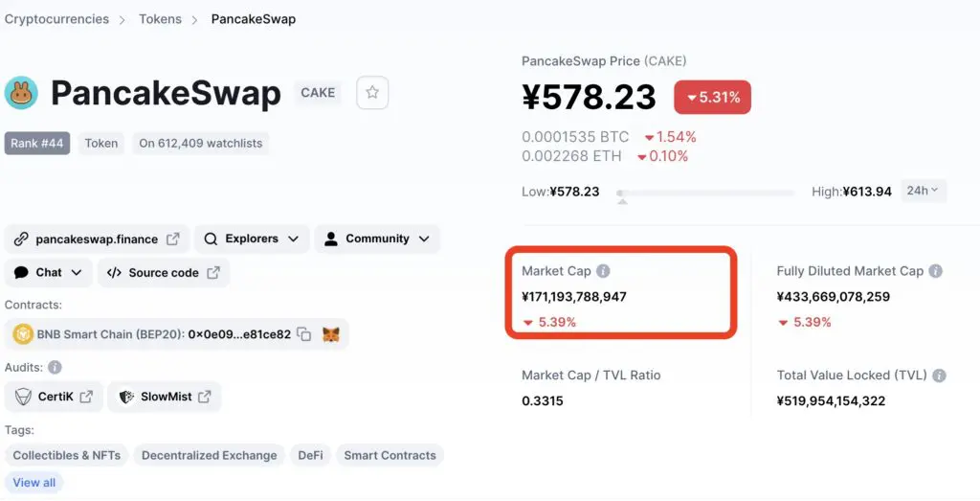Copy the BNB Smart Chain contract address
The width and height of the screenshot is (980, 501).
pos(303,334)
